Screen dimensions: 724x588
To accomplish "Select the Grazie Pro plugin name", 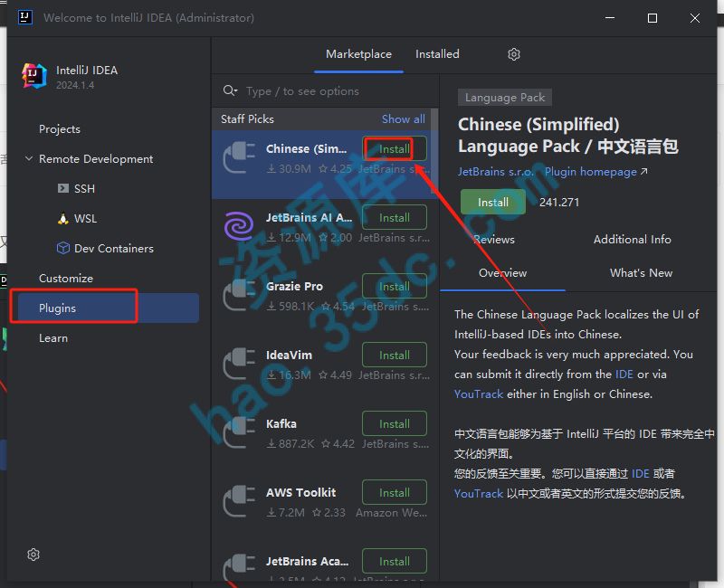I will 294,286.
